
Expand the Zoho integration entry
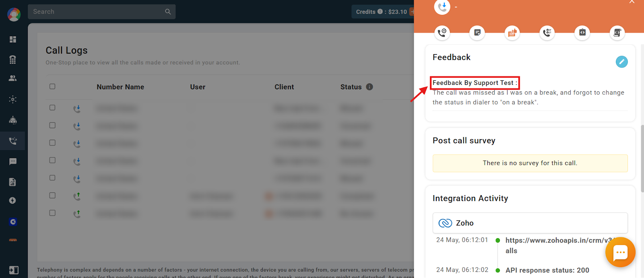click(x=530, y=223)
